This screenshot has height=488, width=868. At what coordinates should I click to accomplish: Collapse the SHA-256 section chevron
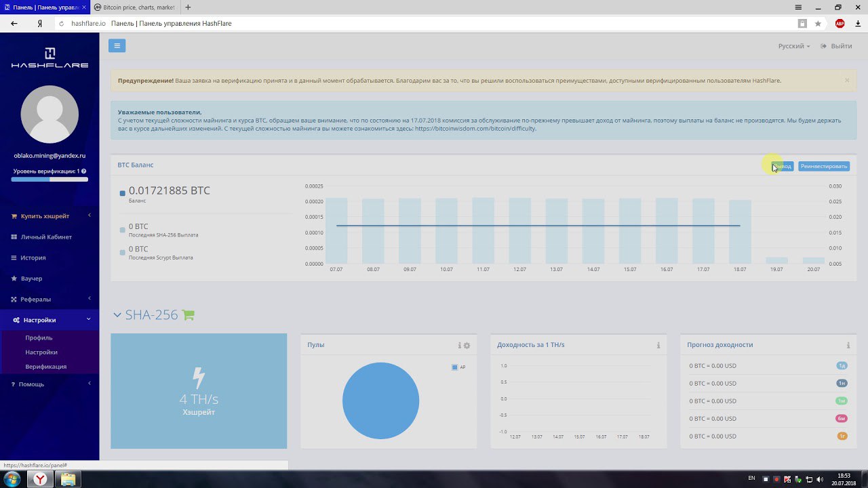[117, 315]
